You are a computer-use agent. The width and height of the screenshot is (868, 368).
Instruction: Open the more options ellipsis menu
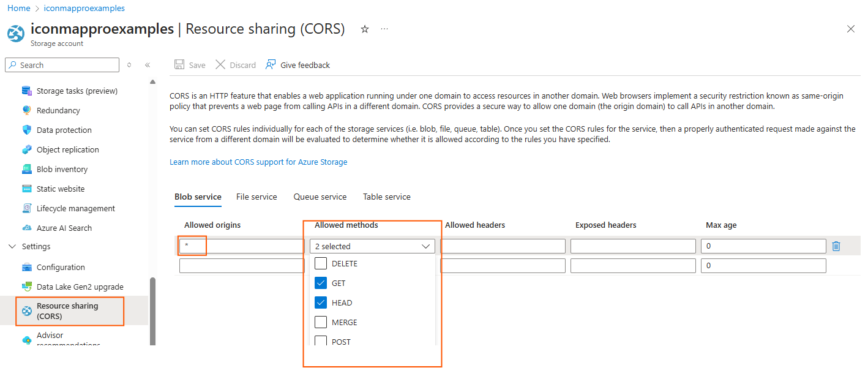[x=384, y=29]
